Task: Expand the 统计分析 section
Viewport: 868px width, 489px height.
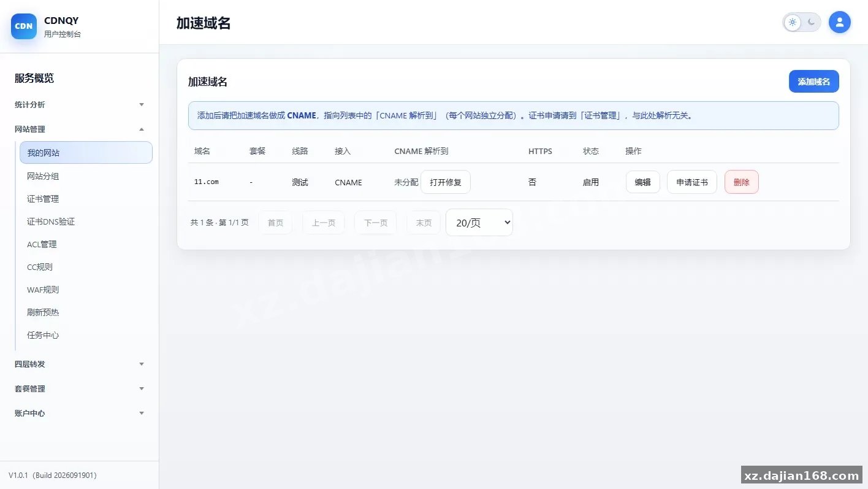Action: pos(80,104)
